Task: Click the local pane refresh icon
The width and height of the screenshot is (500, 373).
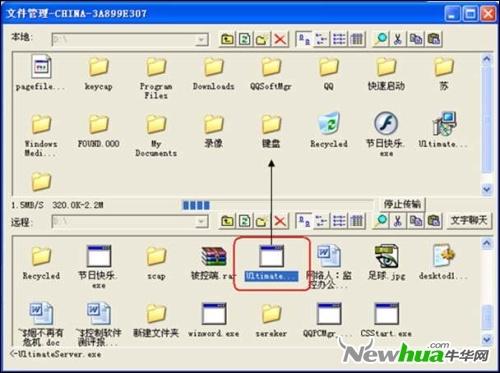Action: 245,39
